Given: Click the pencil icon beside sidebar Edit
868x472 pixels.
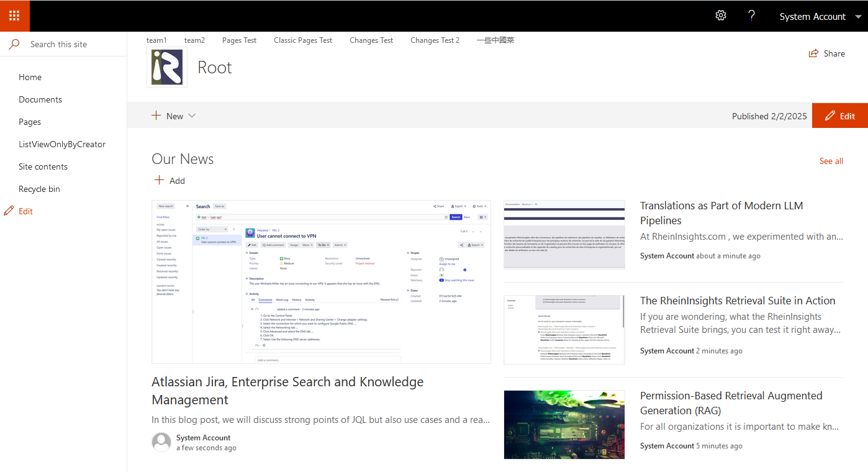Looking at the screenshot, I should tap(9, 211).
